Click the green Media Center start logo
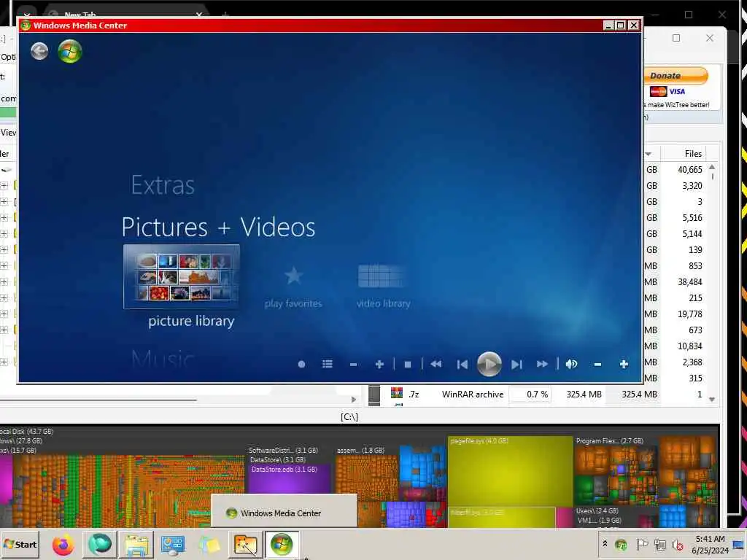 (x=70, y=51)
